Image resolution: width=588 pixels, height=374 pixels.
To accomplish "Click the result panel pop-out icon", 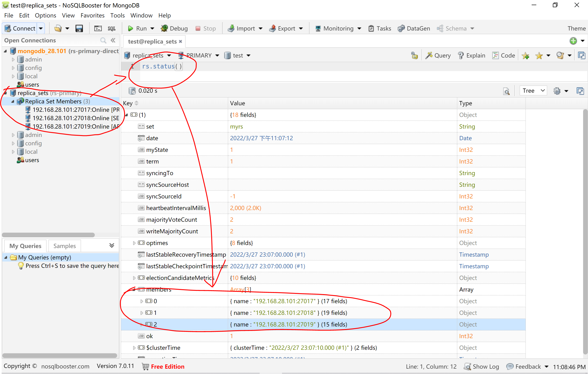I will (x=580, y=91).
